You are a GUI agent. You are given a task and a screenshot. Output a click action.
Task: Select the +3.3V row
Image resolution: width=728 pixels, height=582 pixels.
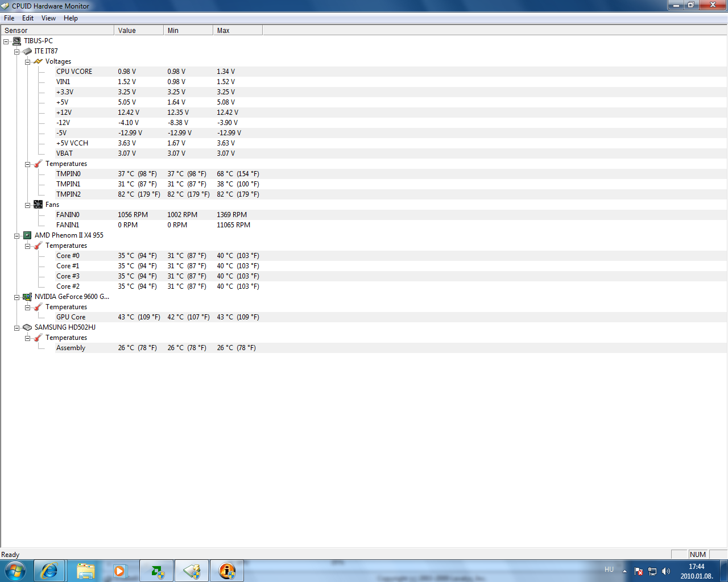pos(391,92)
